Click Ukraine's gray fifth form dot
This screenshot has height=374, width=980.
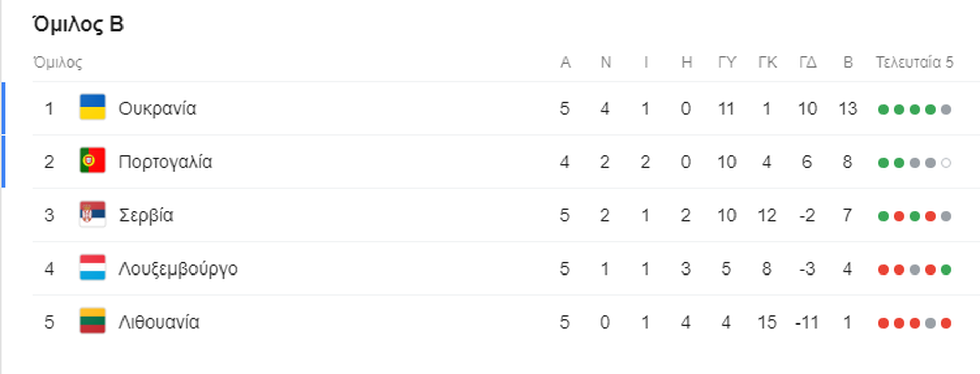coord(946,109)
